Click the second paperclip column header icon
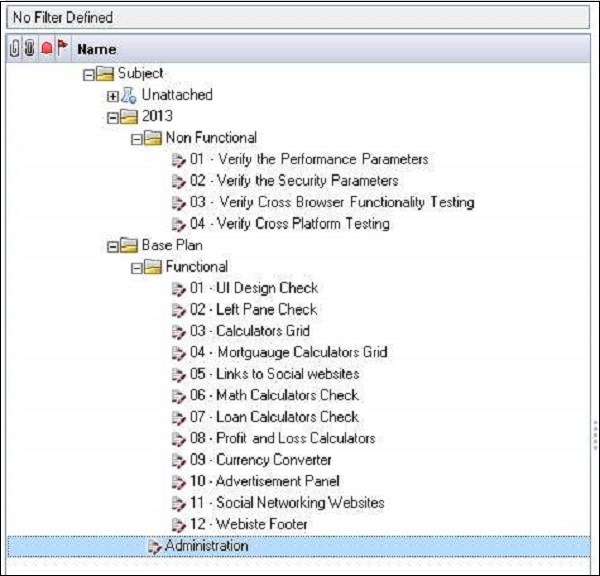 click(29, 49)
